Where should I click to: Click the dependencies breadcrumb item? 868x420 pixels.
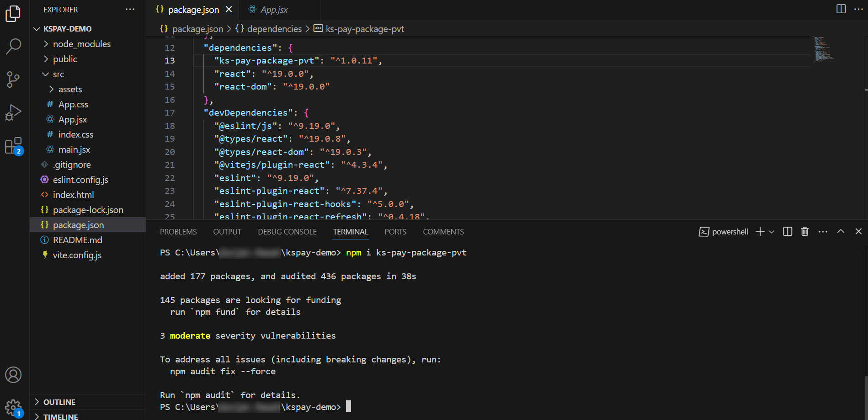[x=274, y=29]
